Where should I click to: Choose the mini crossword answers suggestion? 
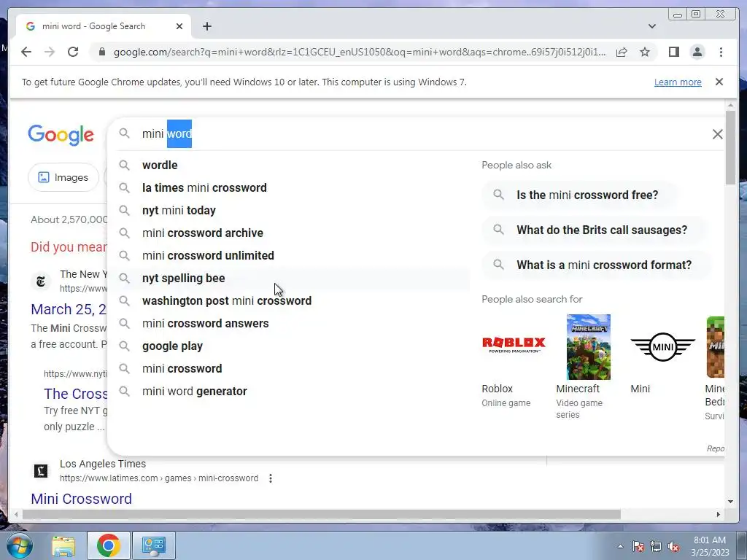coord(290,323)
